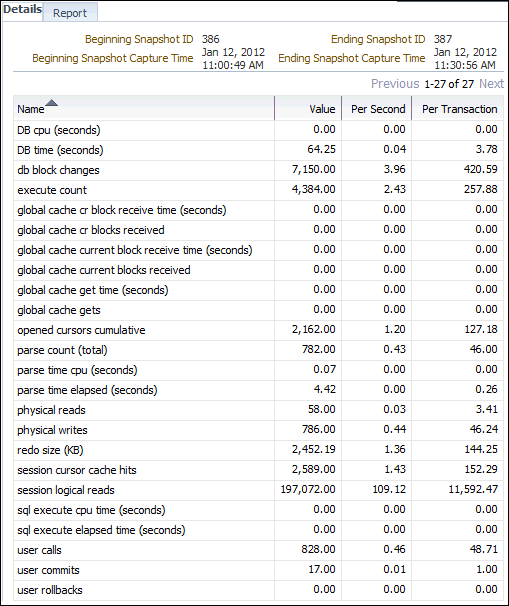Click redo size value 2,452.19
Screen dimensions: 509x606
pyautogui.click(x=313, y=449)
